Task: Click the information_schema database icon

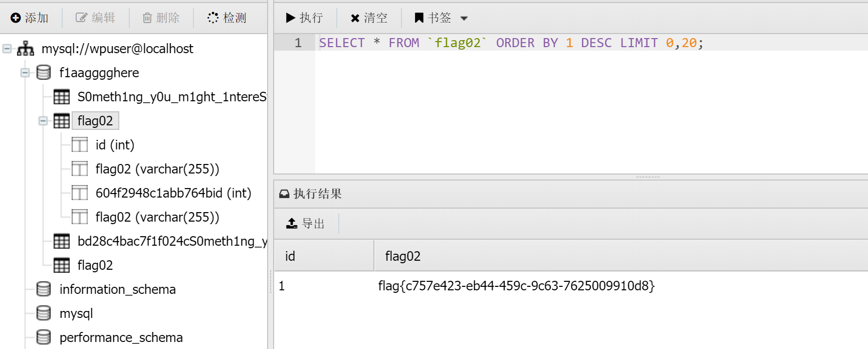Action: point(44,289)
